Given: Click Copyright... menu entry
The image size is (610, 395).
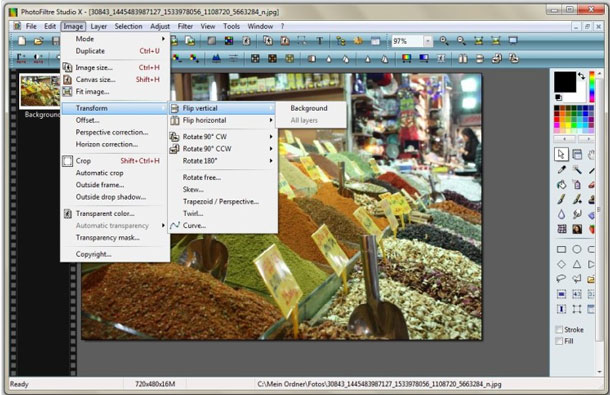Looking at the screenshot, I should point(116,254).
